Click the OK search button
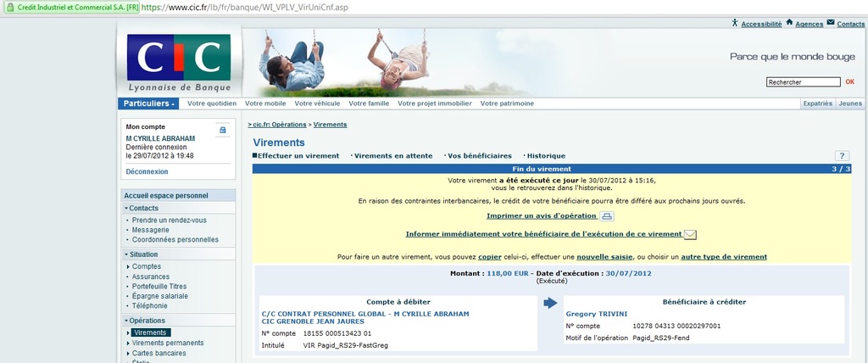 [x=849, y=82]
